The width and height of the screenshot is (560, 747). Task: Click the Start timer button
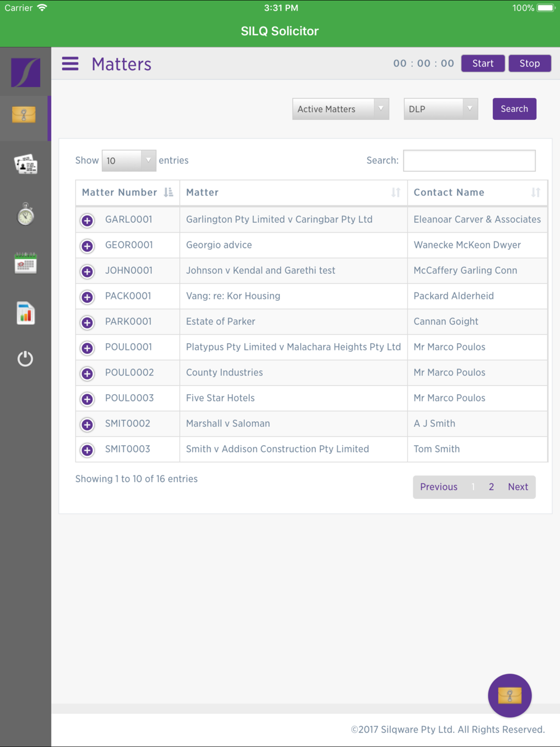(483, 63)
